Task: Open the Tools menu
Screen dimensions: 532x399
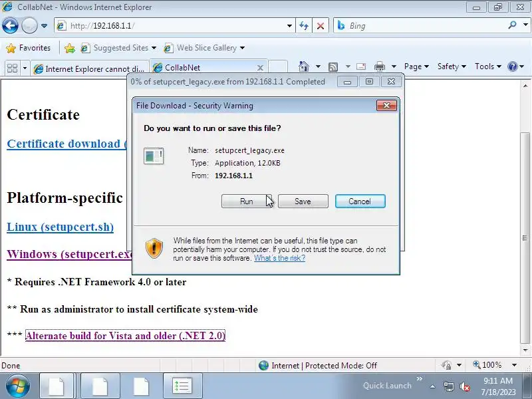Action: tap(488, 66)
